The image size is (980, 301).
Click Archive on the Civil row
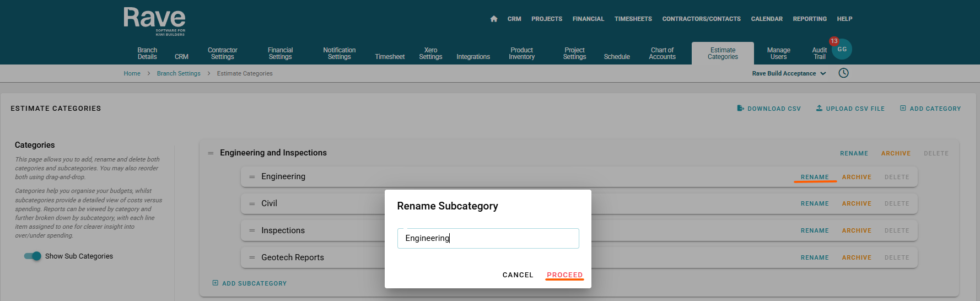(x=857, y=203)
